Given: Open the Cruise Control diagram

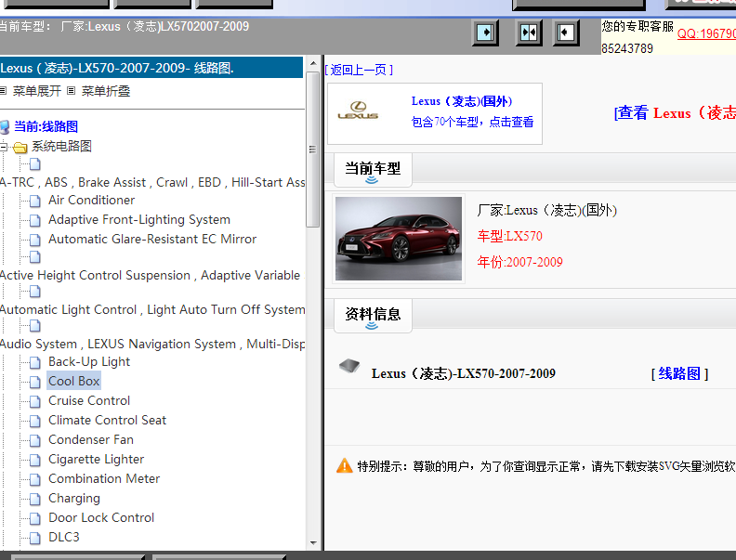Looking at the screenshot, I should (89, 401).
